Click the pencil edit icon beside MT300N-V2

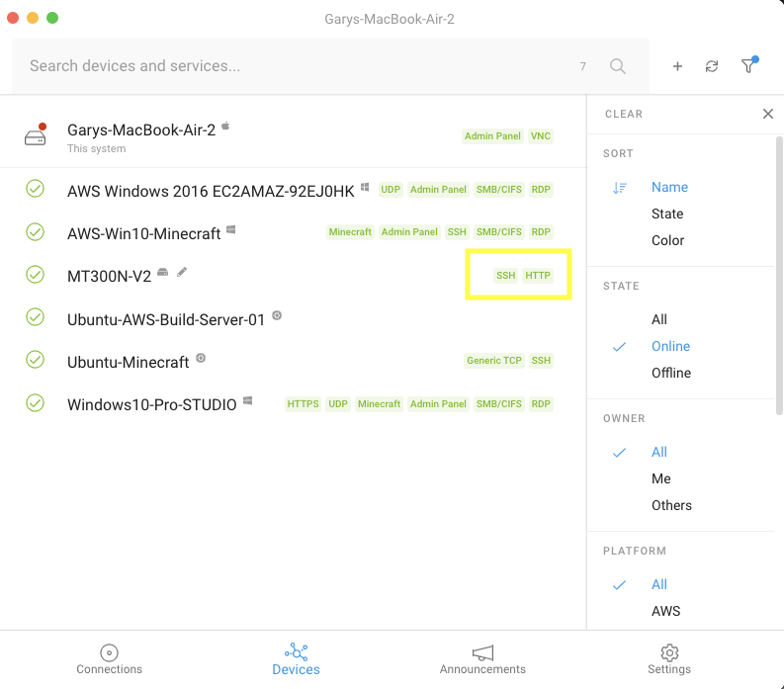pos(182,272)
